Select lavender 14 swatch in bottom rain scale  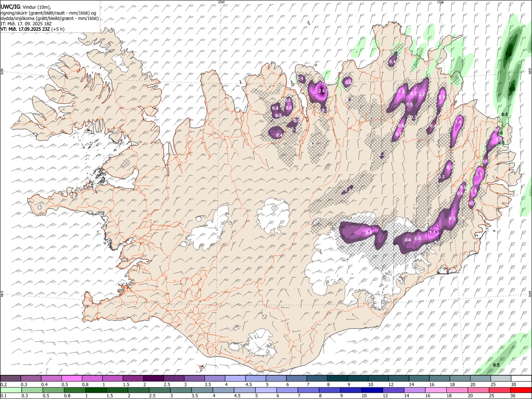point(414,390)
